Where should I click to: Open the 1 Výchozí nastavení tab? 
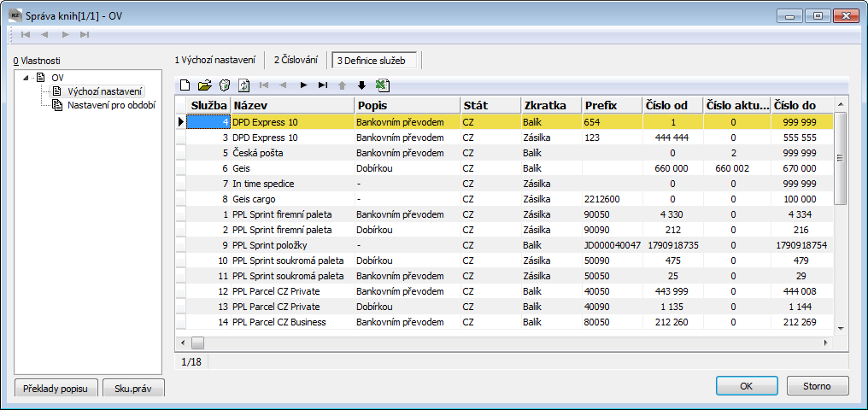[x=215, y=60]
